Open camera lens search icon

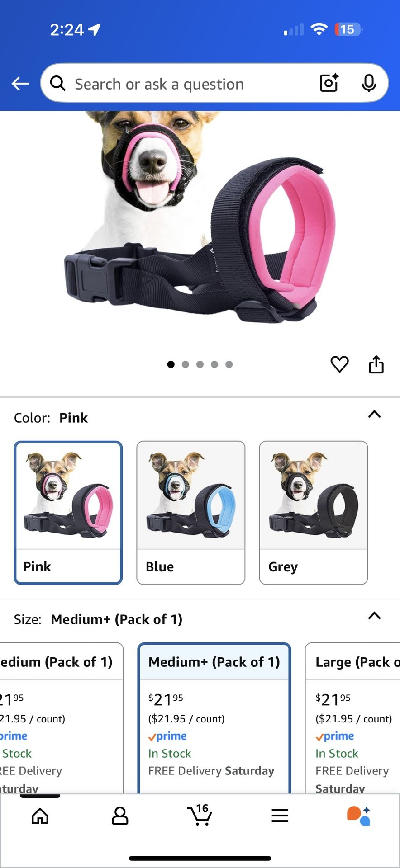click(329, 83)
